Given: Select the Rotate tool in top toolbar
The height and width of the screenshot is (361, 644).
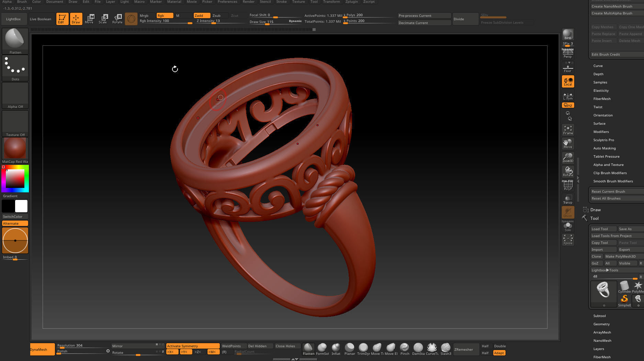Looking at the screenshot, I should click(x=117, y=19).
